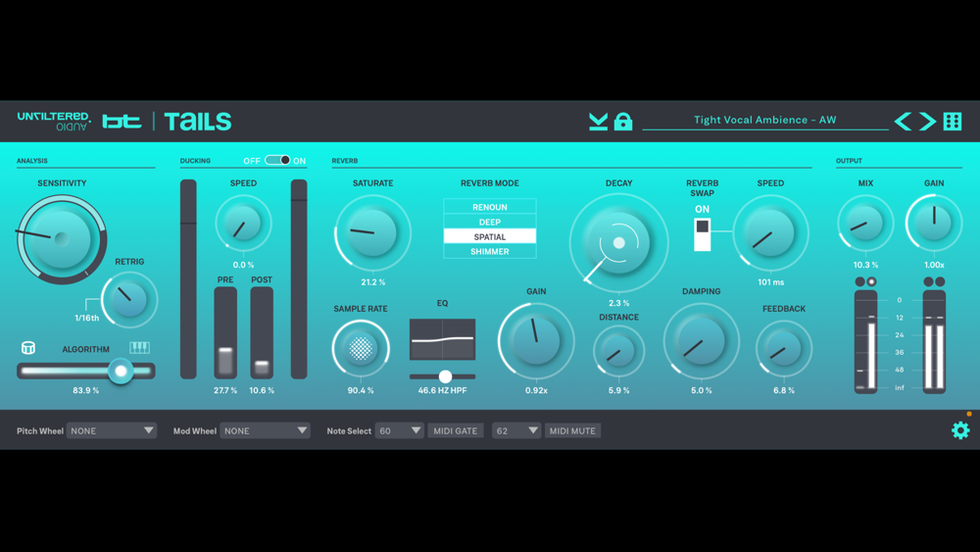Click the MIDI MUTE button
Image resolution: width=980 pixels, height=552 pixels.
[x=572, y=430]
